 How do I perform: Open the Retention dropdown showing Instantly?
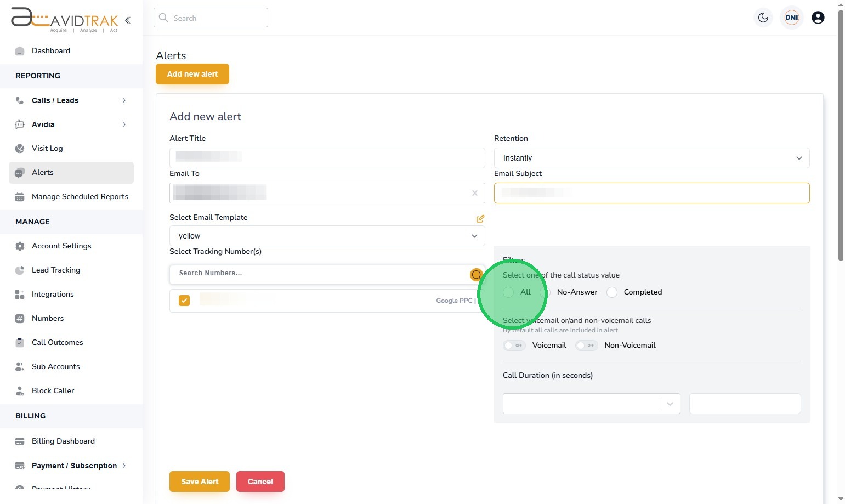[x=652, y=158]
